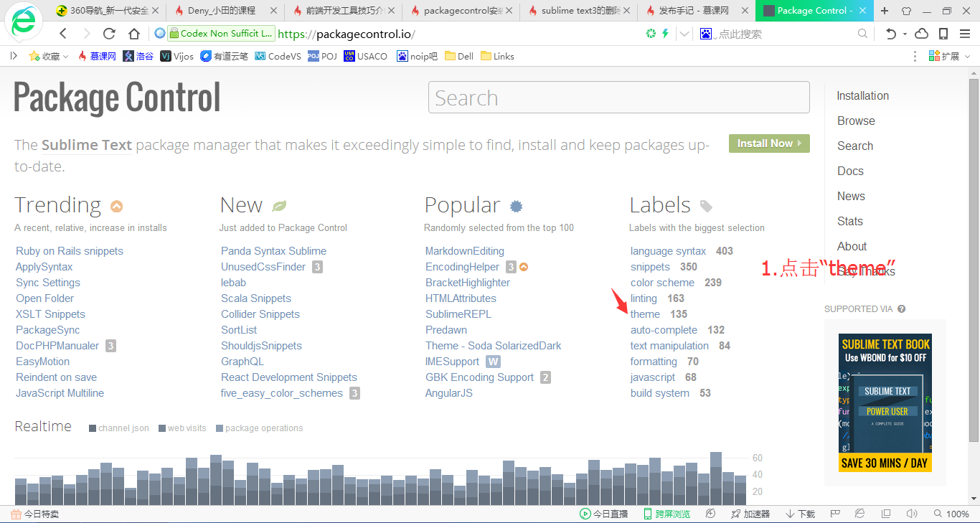
Task: Click the browser address bar URL
Action: pos(346,34)
